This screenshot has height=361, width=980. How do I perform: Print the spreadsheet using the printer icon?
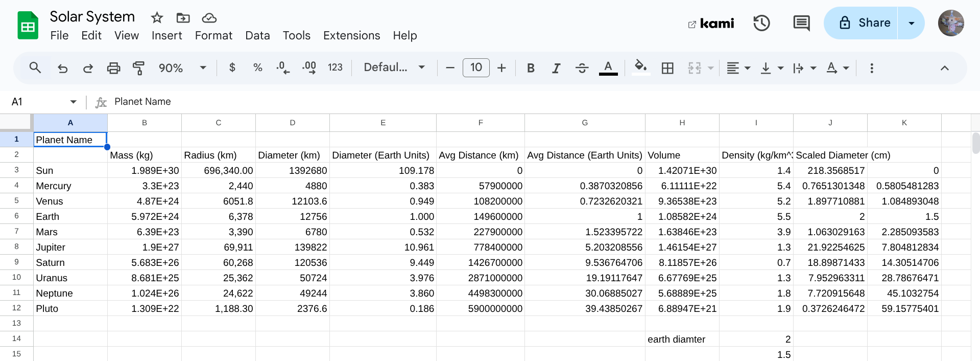click(113, 68)
